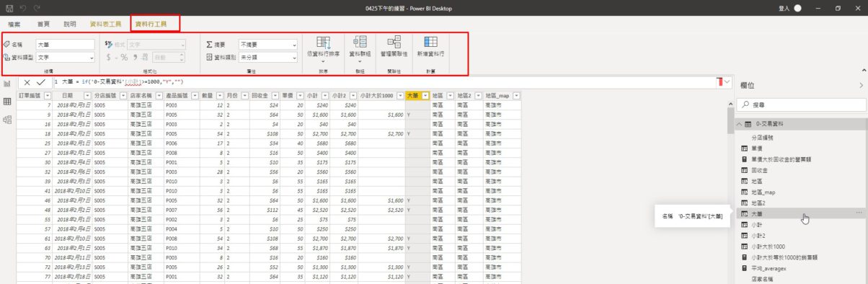Click the search magnifier in 欄位 pane
The height and width of the screenshot is (284, 868).
coord(746,105)
